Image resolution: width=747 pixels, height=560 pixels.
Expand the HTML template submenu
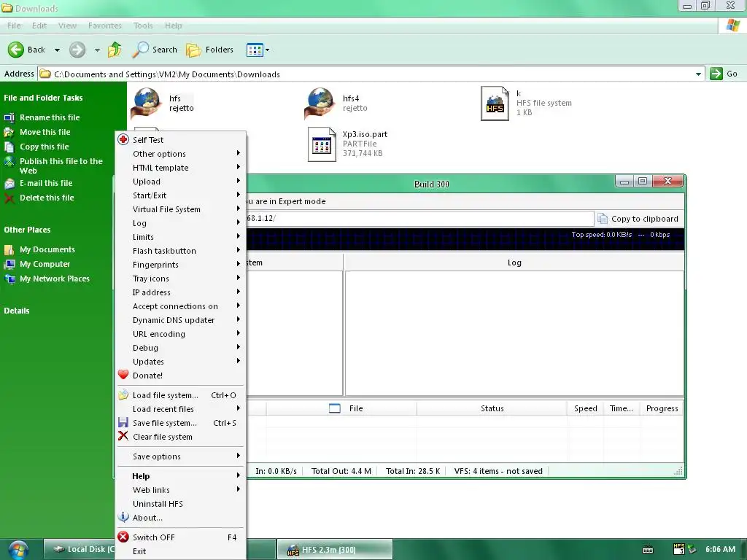[181, 167]
